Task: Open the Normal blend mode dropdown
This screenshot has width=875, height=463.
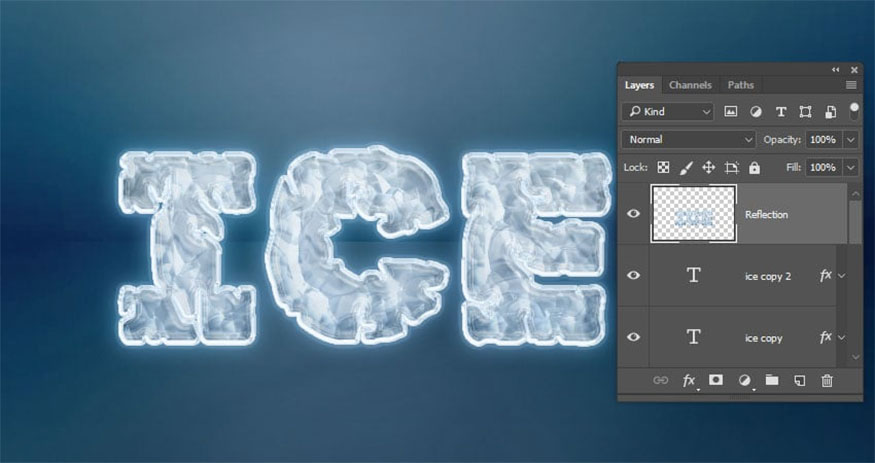Action: 689,139
